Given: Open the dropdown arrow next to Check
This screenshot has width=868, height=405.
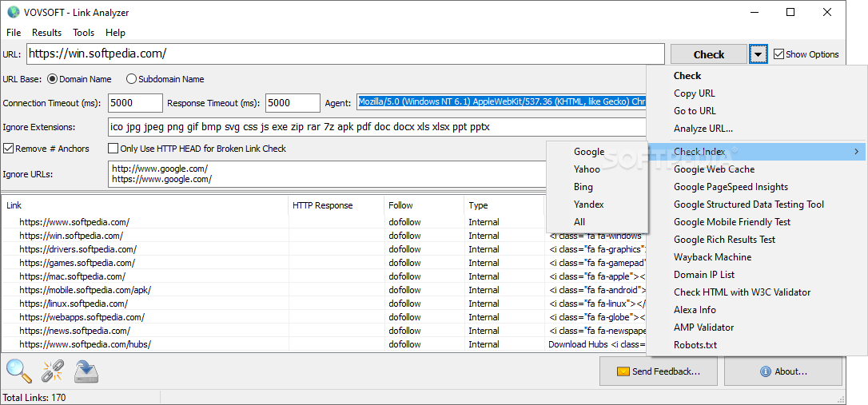Looking at the screenshot, I should coord(759,54).
